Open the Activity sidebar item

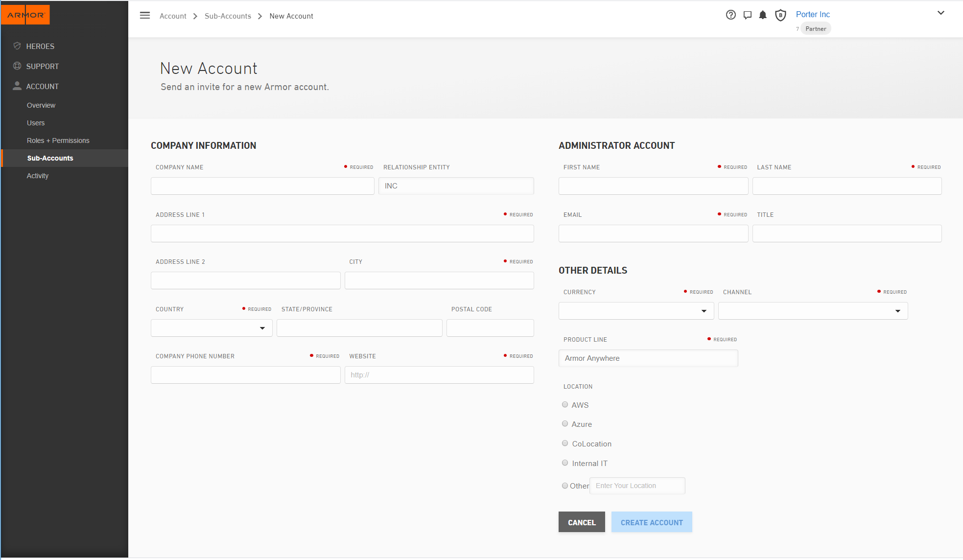[x=38, y=176]
